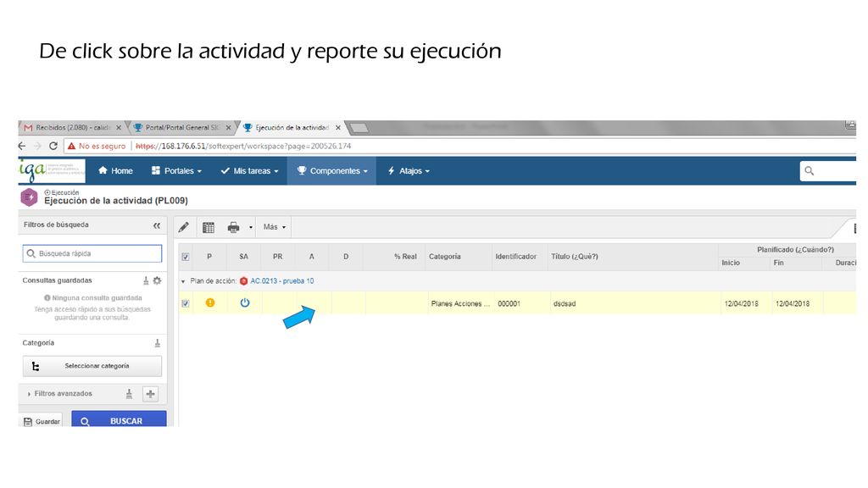Add an advanced filter with the plus button

tap(150, 394)
